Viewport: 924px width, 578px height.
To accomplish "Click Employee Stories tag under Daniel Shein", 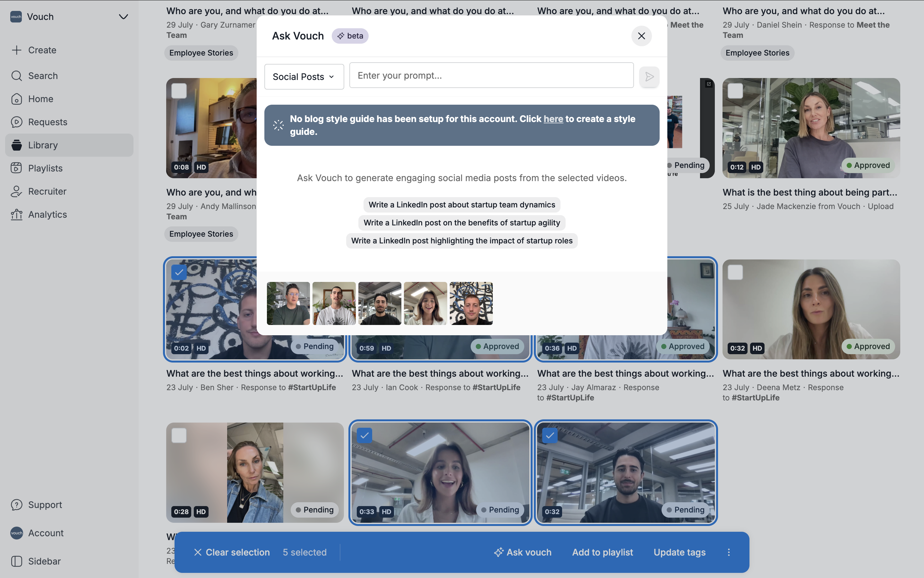I will [757, 53].
